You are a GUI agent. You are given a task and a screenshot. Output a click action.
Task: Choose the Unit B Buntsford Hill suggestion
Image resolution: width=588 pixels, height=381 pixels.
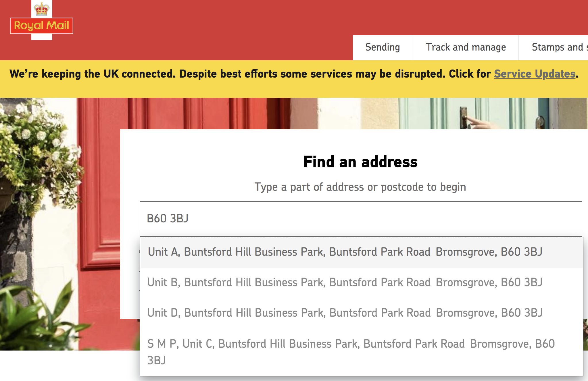click(x=345, y=282)
